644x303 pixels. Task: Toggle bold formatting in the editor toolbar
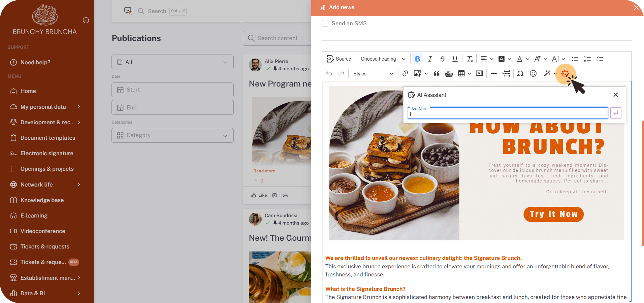coord(417,59)
